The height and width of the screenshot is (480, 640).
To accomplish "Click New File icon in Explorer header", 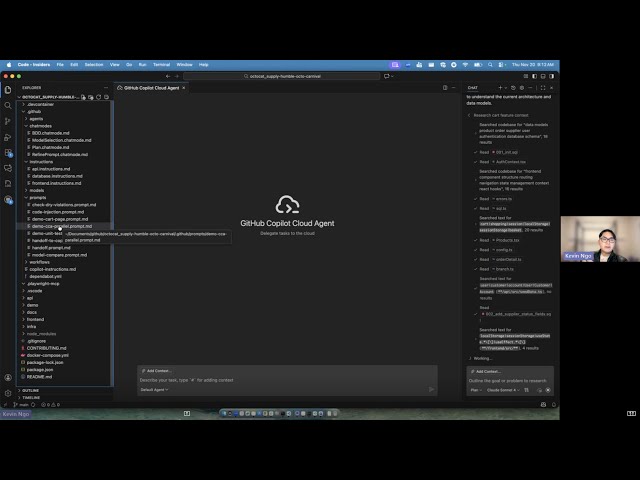I will click(83, 97).
